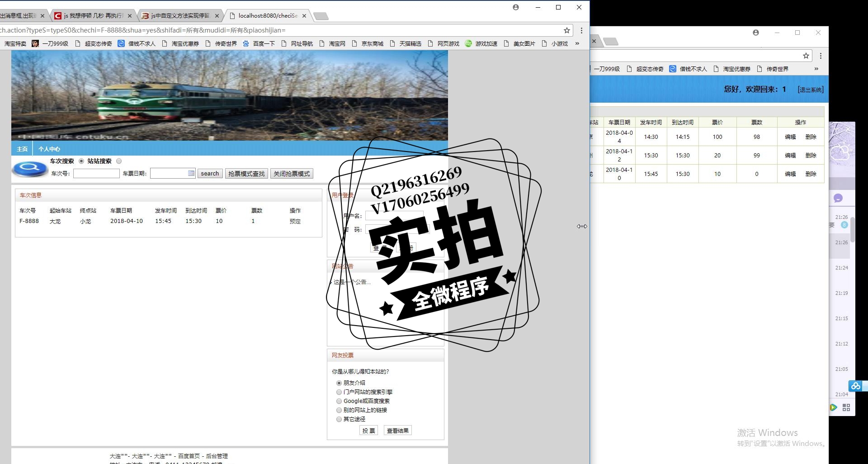The width and height of the screenshot is (868, 464).
Task: Open 后台管理 footer link
Action: click(x=217, y=456)
